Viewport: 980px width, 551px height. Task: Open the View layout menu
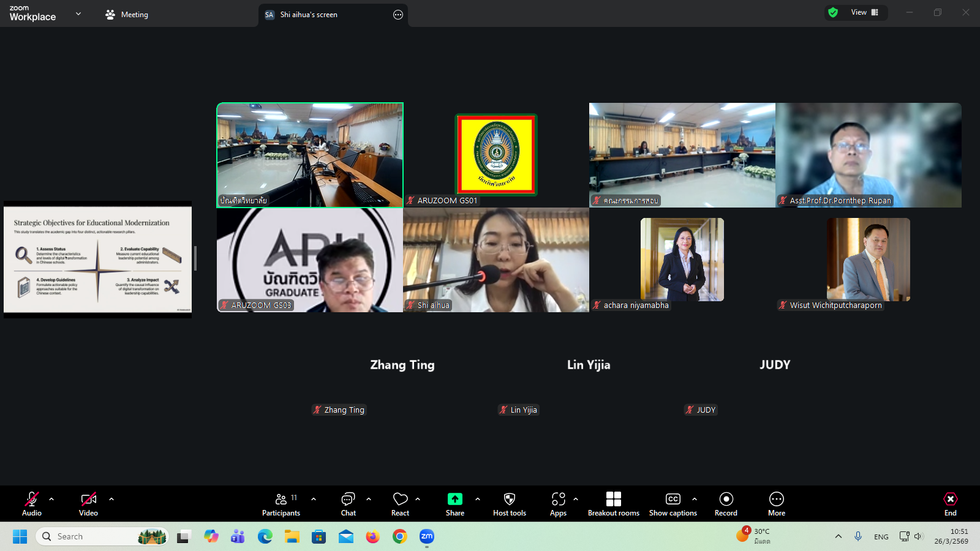coord(864,12)
